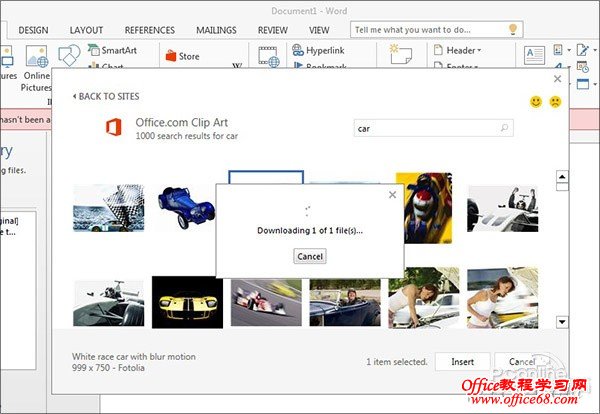Image resolution: width=600 pixels, height=414 pixels.
Task: Open the VIEW tab
Action: click(319, 30)
